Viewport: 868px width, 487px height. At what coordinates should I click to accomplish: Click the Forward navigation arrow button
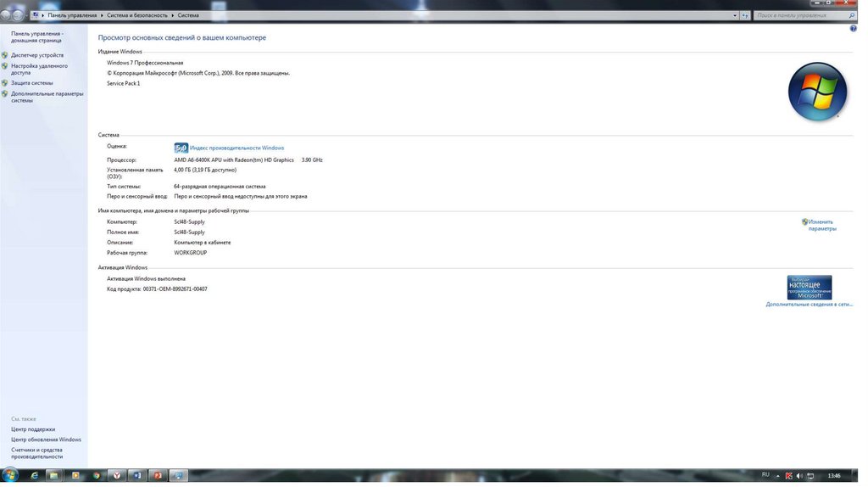17,15
